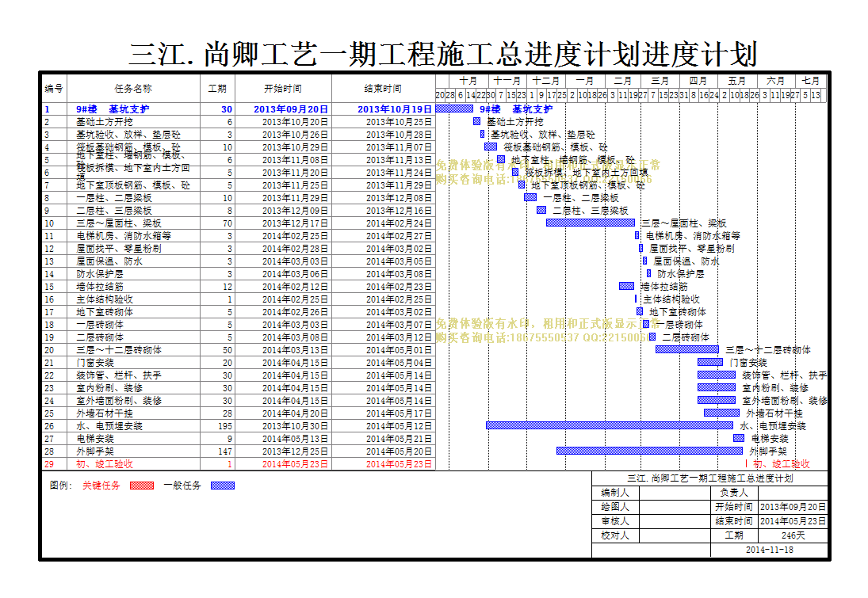Click the 三层~十二层砖砌体 Gantt bar
This screenshot has width=868, height=598.
687,349
